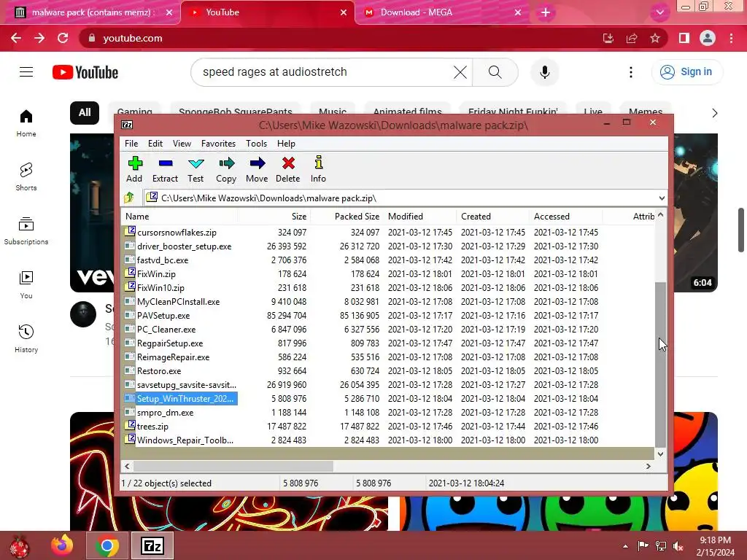Go back in Chrome browser
Image resolution: width=747 pixels, height=560 pixels.
16,38
